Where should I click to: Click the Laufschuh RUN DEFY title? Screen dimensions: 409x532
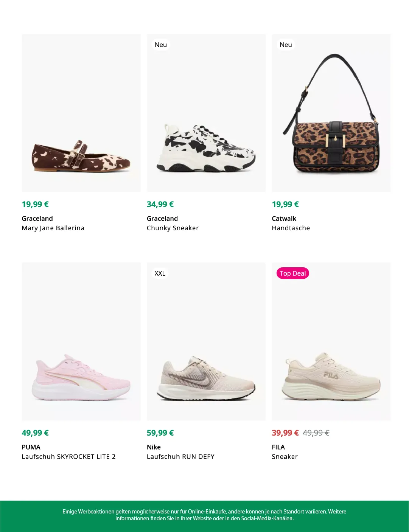[180, 456]
